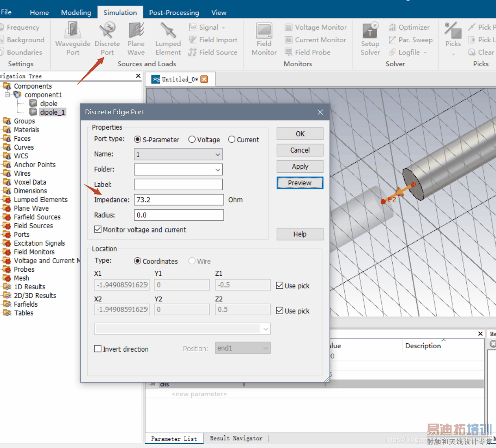This screenshot has height=448, width=496.
Task: Switch to the Parameter List tab
Action: (x=174, y=438)
